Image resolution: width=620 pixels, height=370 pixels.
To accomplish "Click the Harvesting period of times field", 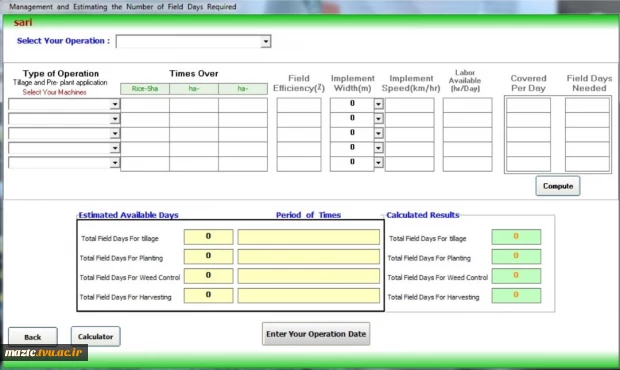I will pyautogui.click(x=308, y=295).
